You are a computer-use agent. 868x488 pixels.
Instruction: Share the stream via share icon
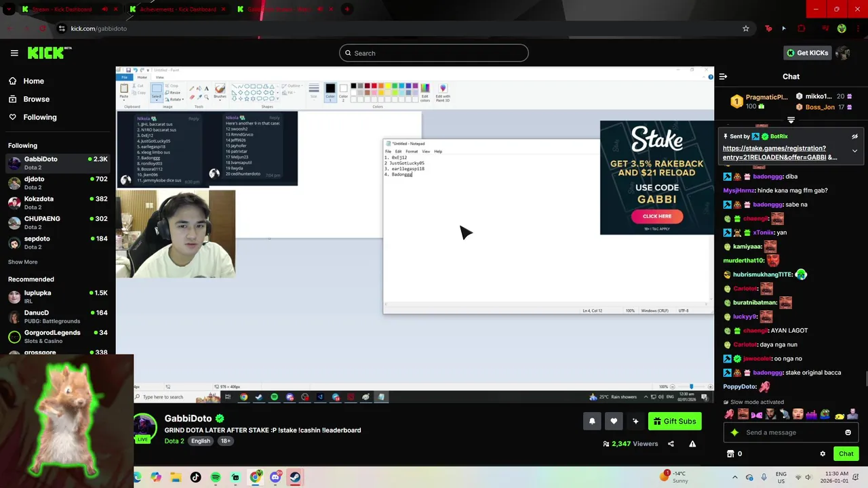click(x=671, y=444)
